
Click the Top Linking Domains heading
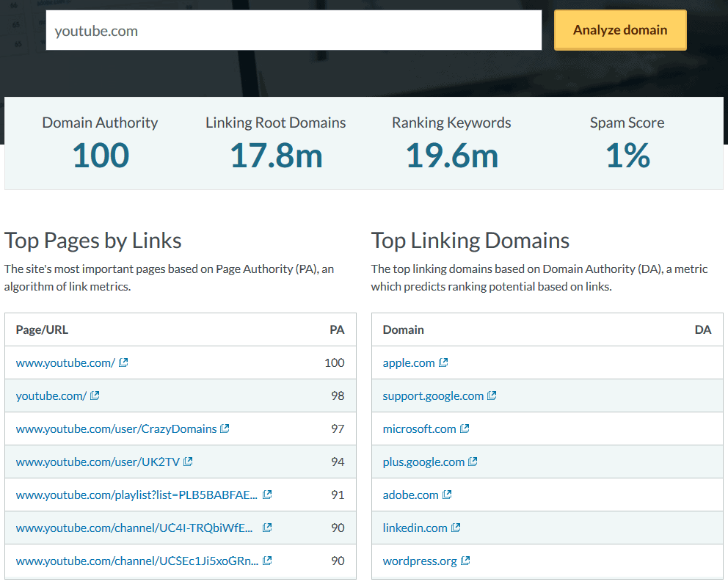470,241
